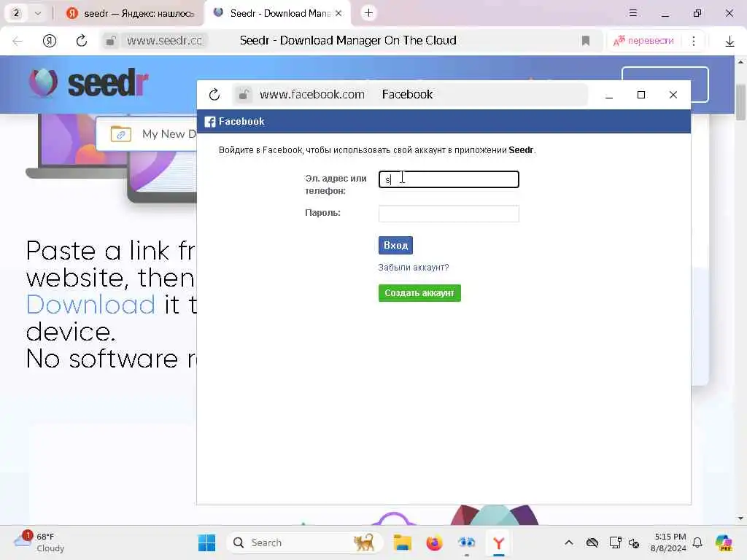This screenshot has width=747, height=560.
Task: Focus the Пароль password field
Action: [x=449, y=214]
